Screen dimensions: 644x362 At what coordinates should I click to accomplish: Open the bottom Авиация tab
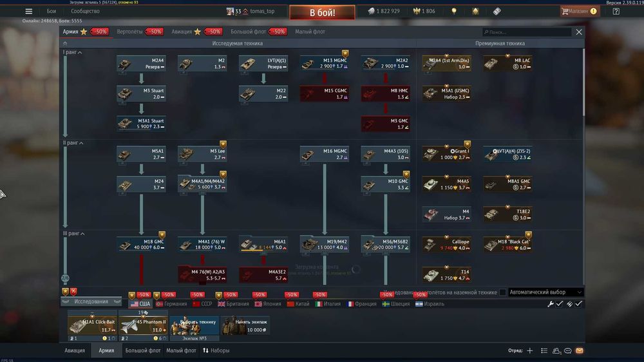(x=75, y=350)
